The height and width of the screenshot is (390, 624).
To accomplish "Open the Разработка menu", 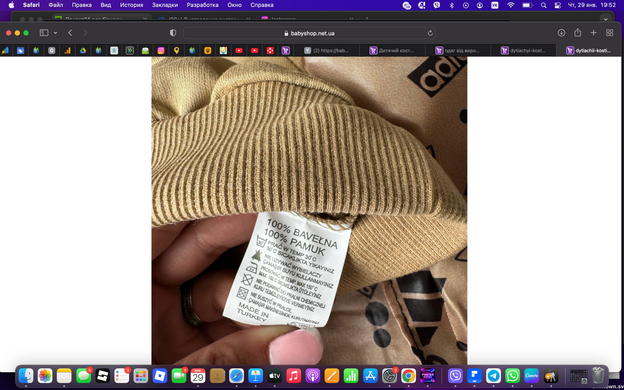I will [x=203, y=5].
